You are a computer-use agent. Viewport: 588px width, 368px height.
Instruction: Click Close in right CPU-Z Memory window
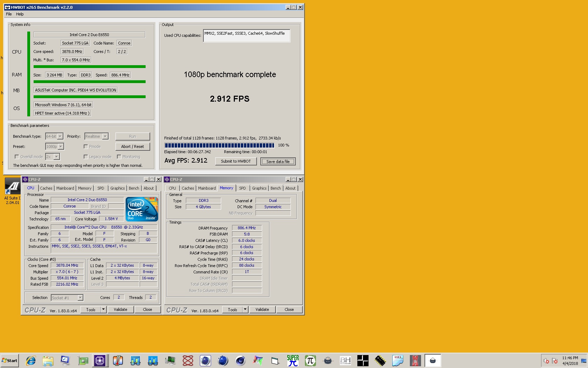[x=289, y=309]
